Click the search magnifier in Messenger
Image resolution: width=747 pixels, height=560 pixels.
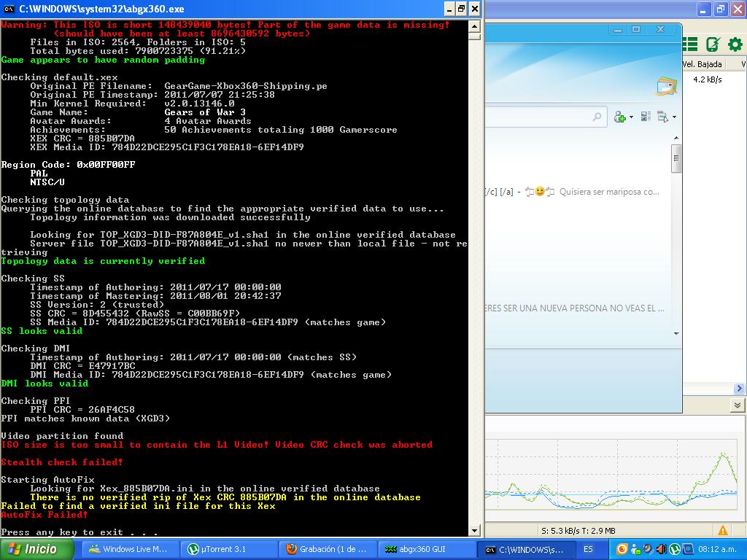pos(597,117)
